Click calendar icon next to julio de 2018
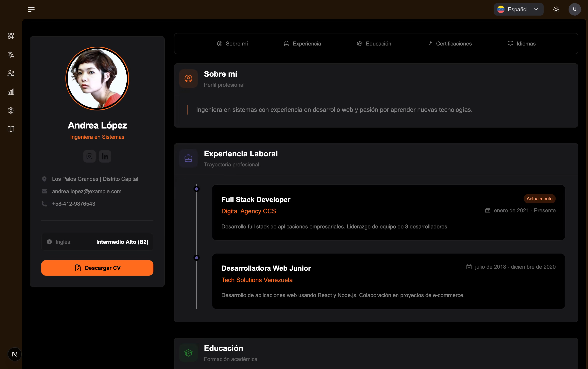This screenshot has height=369, width=588. pyautogui.click(x=469, y=267)
